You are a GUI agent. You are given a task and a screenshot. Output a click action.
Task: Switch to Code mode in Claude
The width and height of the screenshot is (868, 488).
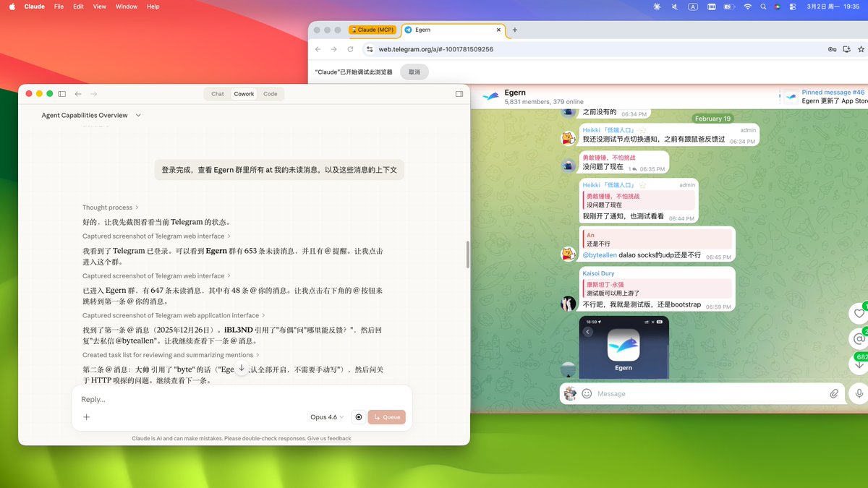click(271, 94)
